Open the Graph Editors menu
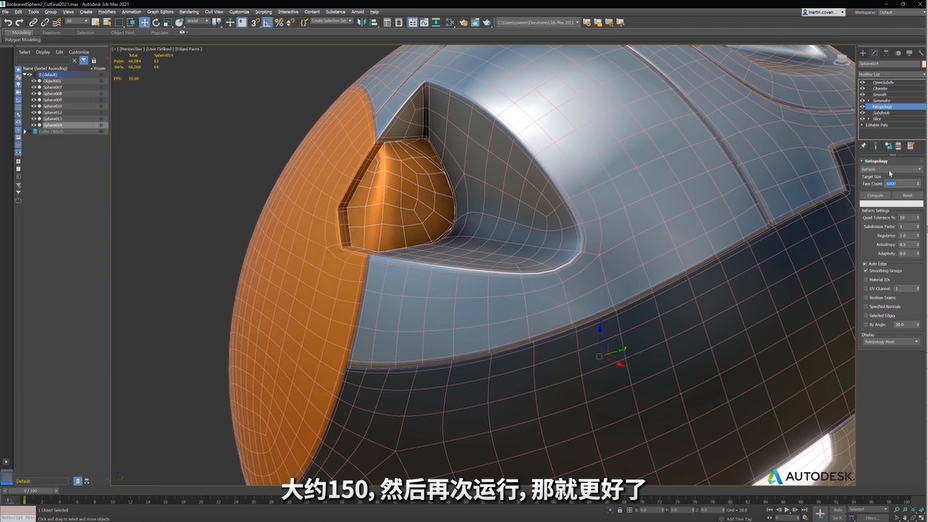928x522 pixels. click(x=160, y=12)
